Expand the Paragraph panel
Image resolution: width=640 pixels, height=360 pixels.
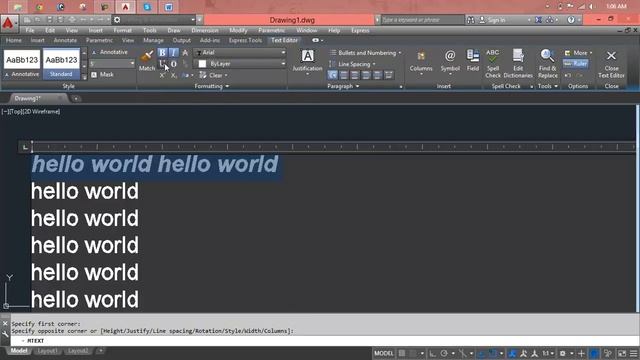point(343,86)
